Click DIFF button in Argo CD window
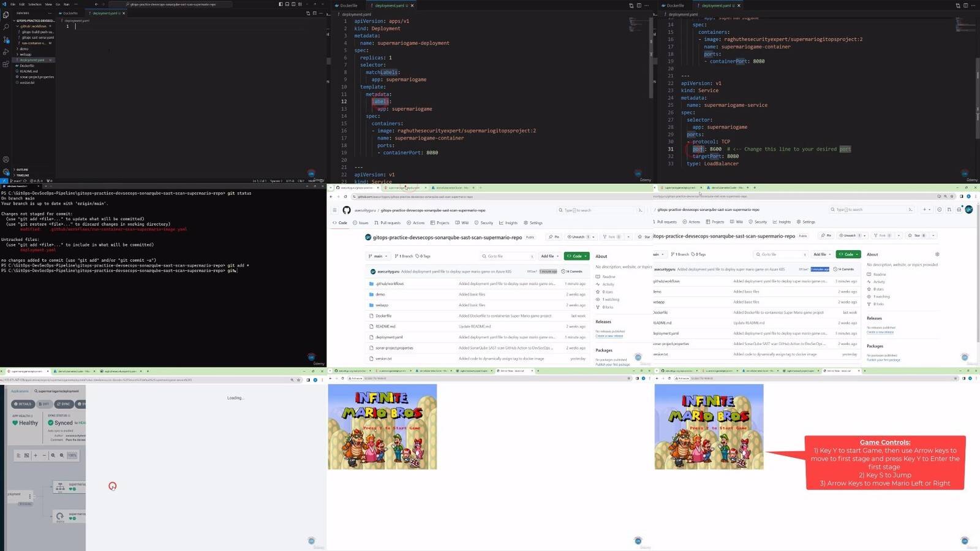980x551 pixels. pos(45,404)
